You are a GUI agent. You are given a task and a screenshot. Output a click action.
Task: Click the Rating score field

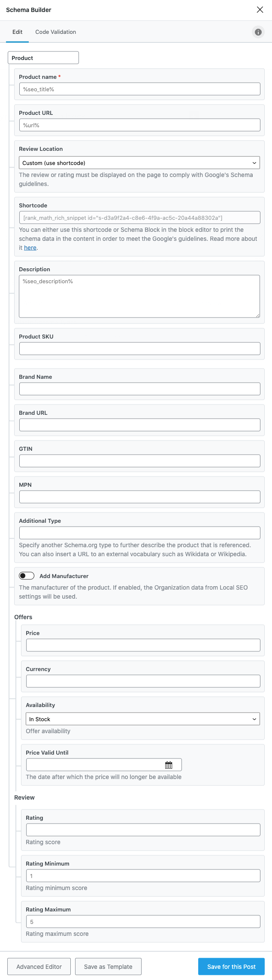143,830
